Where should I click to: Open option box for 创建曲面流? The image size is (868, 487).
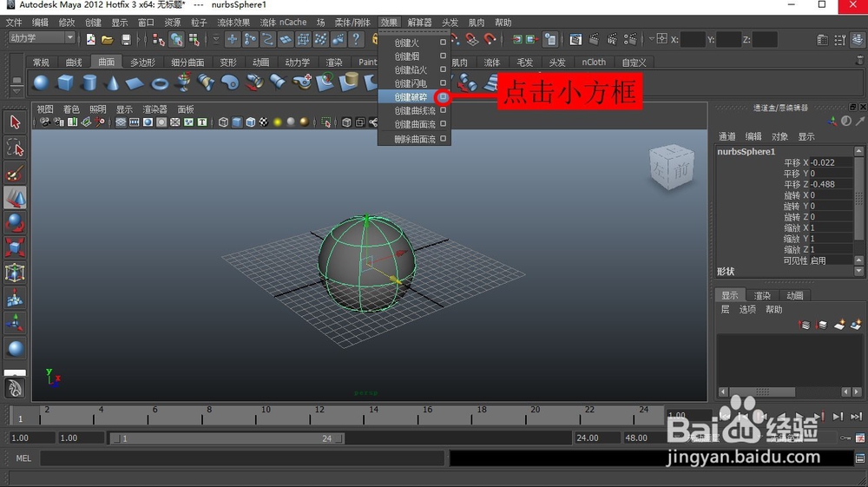(443, 124)
